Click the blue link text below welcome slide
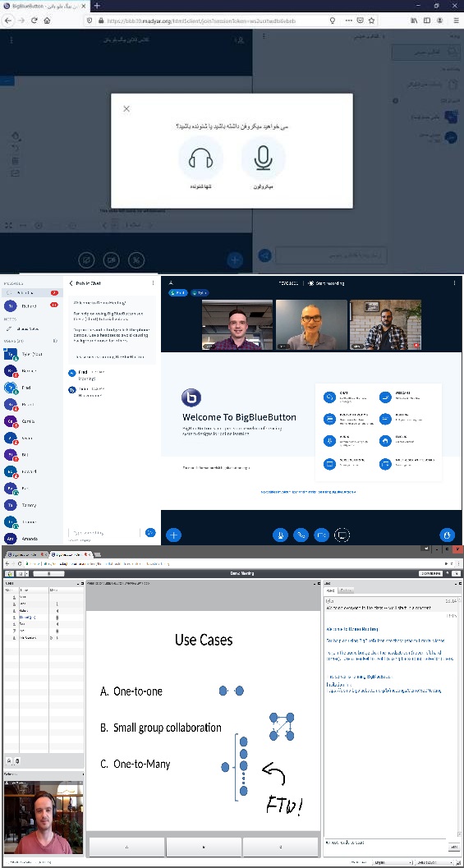Image resolution: width=464 pixels, height=868 pixels. (308, 492)
